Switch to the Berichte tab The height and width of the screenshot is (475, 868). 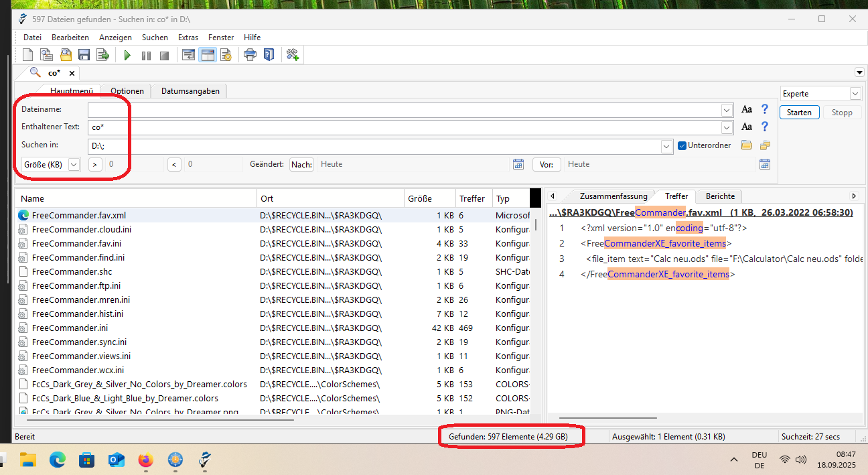(x=720, y=196)
